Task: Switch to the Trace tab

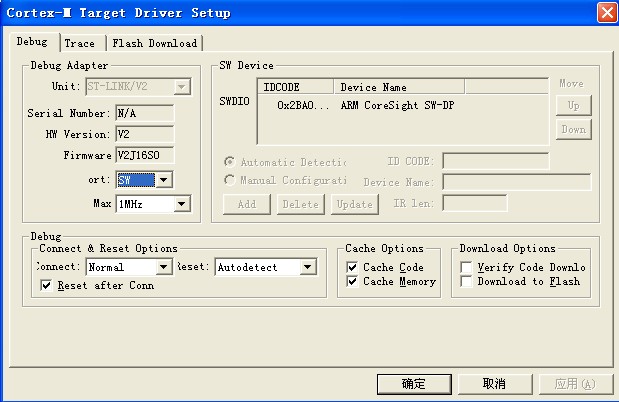Action: 82,43
